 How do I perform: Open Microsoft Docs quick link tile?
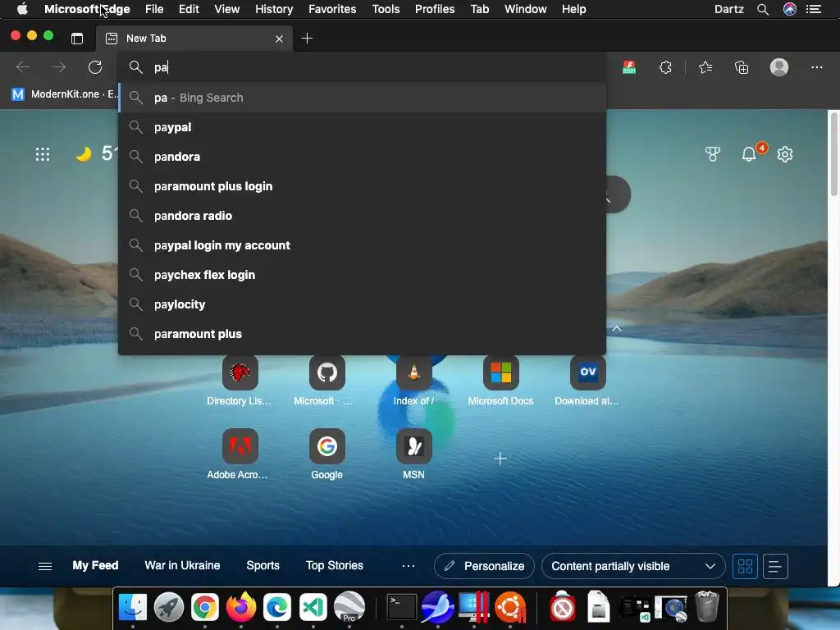(x=501, y=372)
